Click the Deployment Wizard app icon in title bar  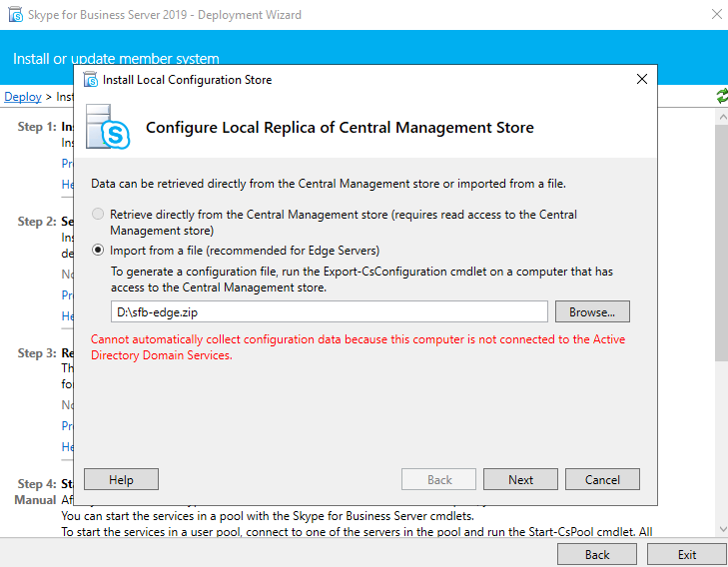[12, 15]
